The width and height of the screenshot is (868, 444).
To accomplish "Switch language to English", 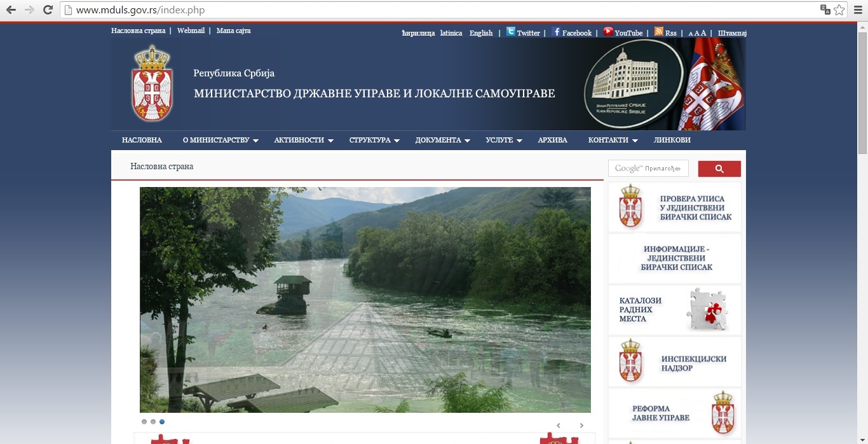I will (x=481, y=33).
